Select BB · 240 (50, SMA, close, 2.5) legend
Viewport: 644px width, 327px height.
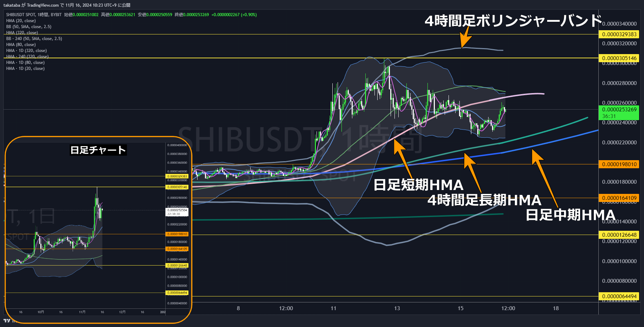click(34, 39)
